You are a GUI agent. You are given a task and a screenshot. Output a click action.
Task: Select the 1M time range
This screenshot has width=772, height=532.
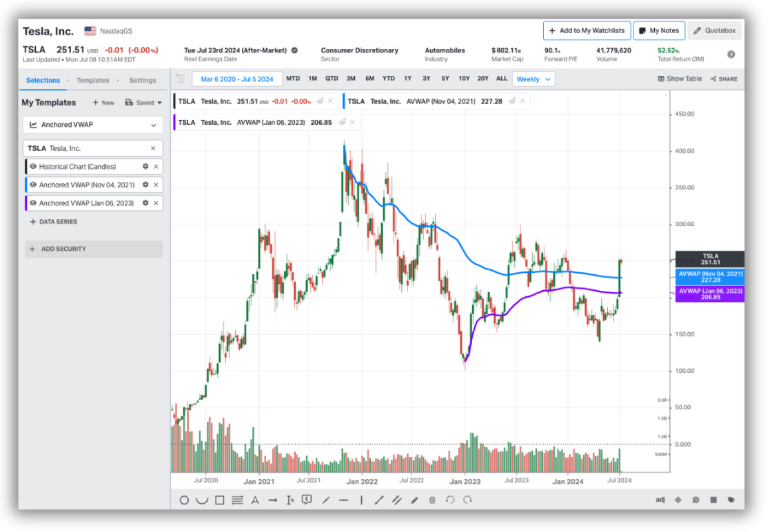313,79
